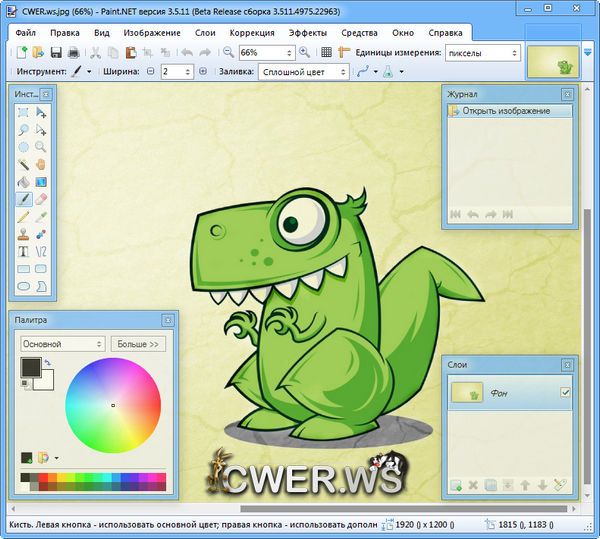The height and width of the screenshot is (539, 600).
Task: Select Открыть изображение history entry
Action: (510, 111)
